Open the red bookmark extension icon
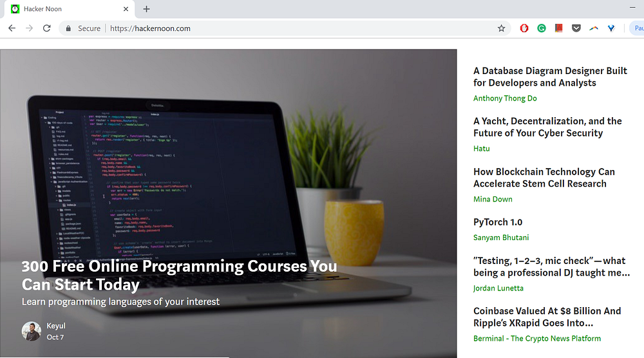The height and width of the screenshot is (358, 644). tap(558, 28)
